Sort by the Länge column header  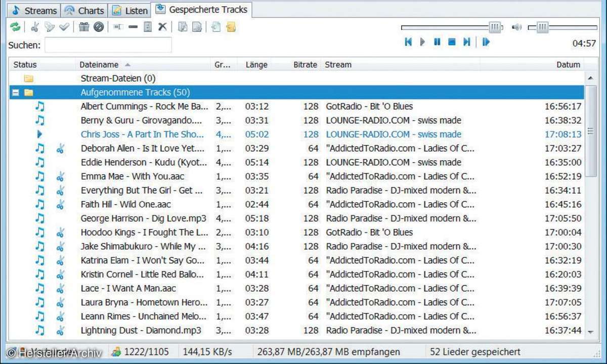point(256,65)
